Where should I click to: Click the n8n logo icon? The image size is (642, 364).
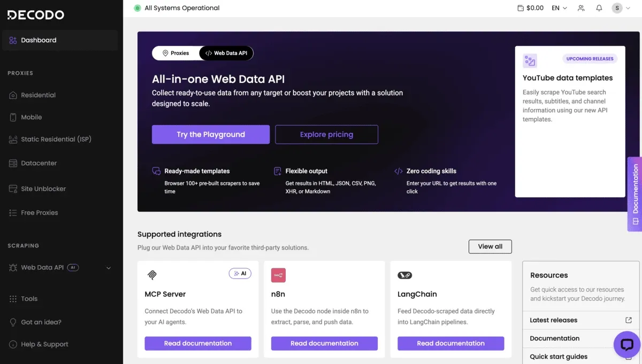coord(278,275)
